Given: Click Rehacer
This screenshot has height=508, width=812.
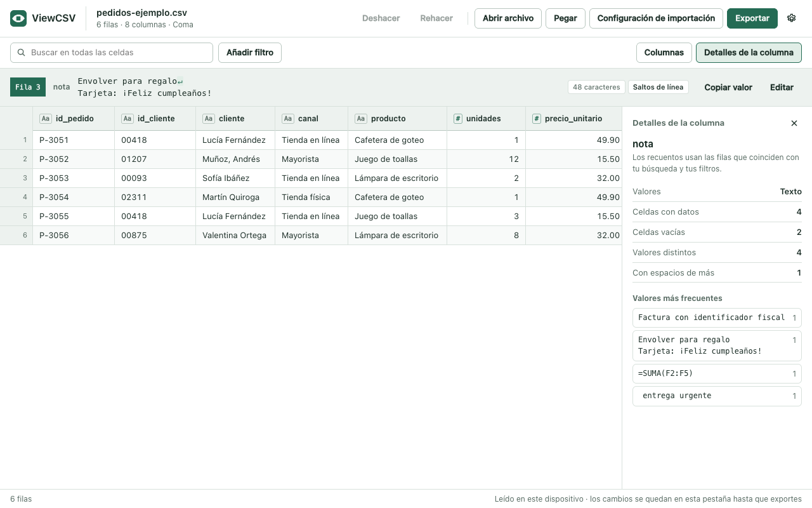Looking at the screenshot, I should coord(436,18).
